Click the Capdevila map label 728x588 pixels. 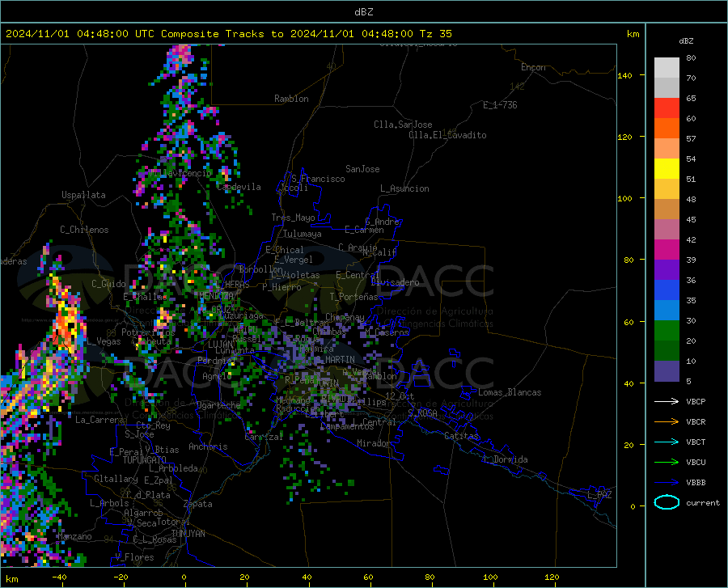(x=239, y=187)
